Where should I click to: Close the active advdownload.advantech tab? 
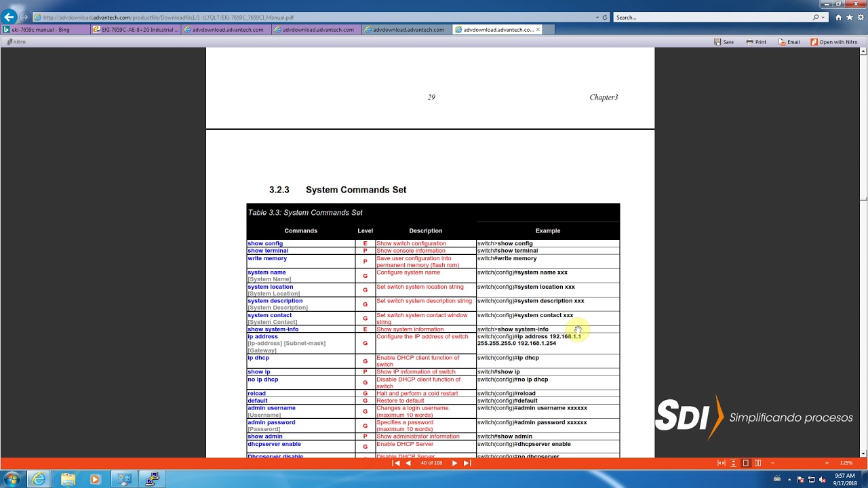538,29
